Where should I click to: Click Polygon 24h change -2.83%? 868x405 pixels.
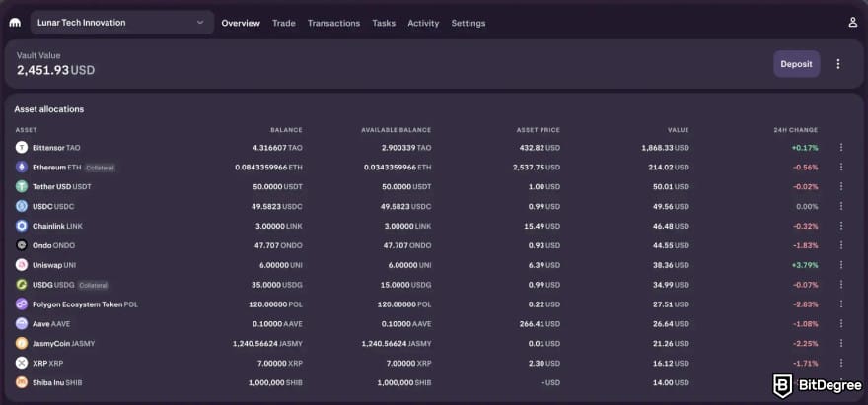tap(805, 304)
